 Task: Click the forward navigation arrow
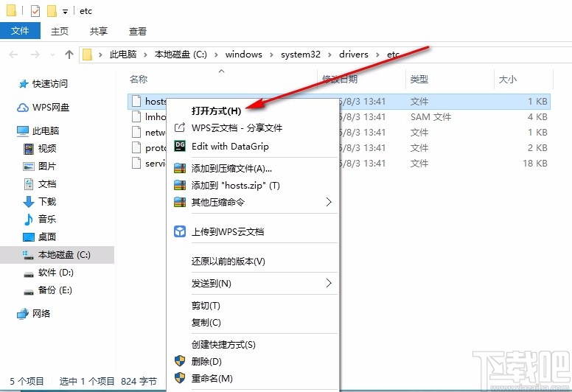(x=35, y=55)
